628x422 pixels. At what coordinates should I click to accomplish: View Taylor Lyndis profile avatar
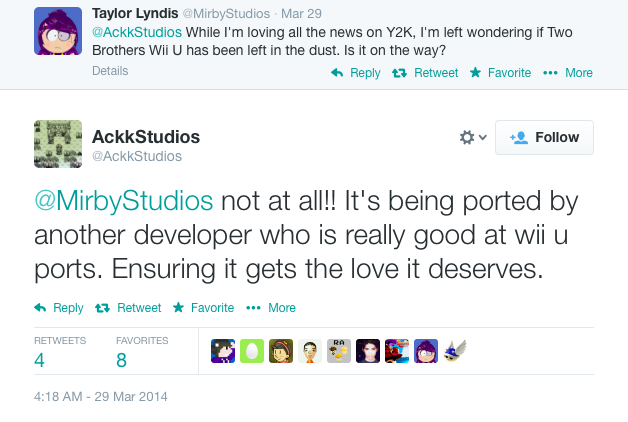[x=58, y=31]
